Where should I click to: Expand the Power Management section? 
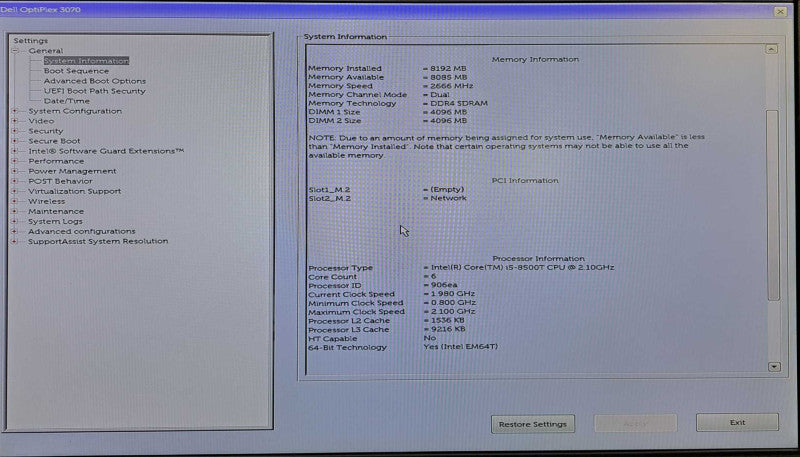tap(15, 171)
